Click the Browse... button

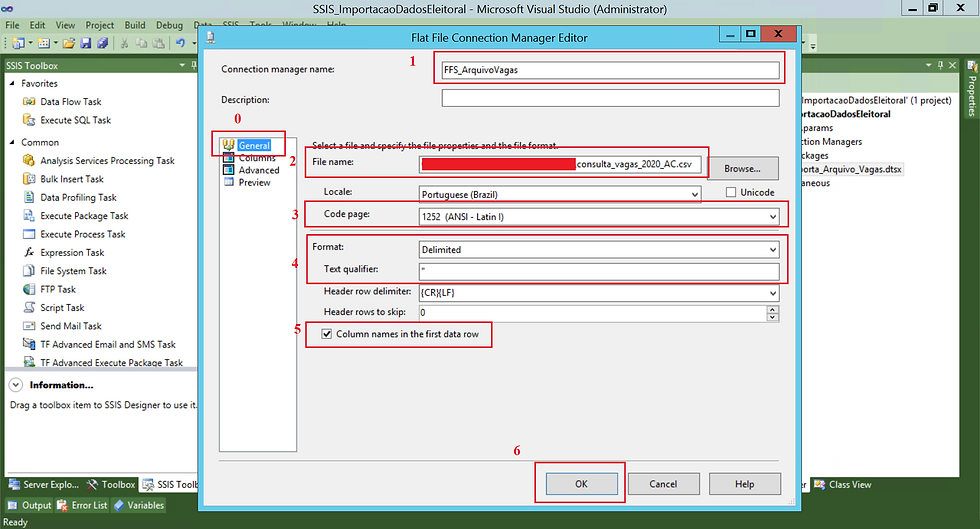point(742,169)
